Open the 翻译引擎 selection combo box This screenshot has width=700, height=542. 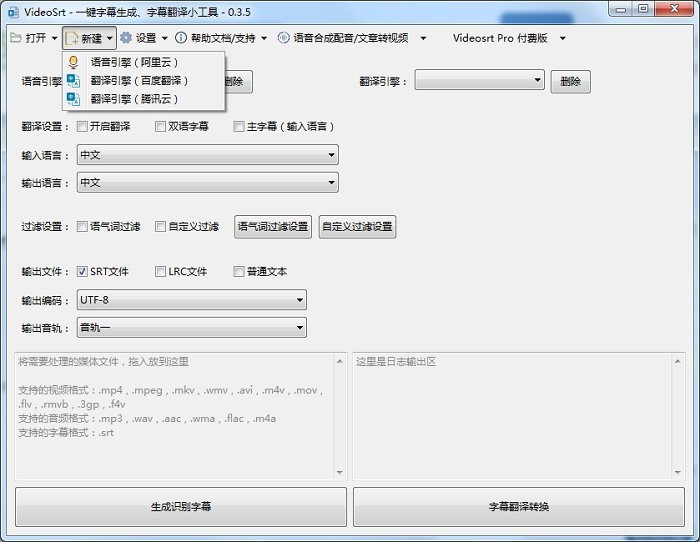pyautogui.click(x=479, y=80)
